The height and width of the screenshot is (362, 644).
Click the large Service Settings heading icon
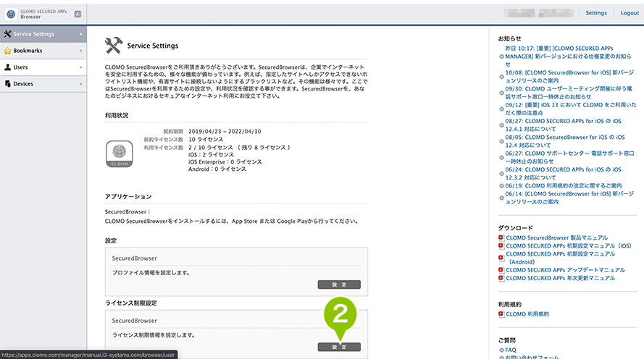click(x=114, y=46)
